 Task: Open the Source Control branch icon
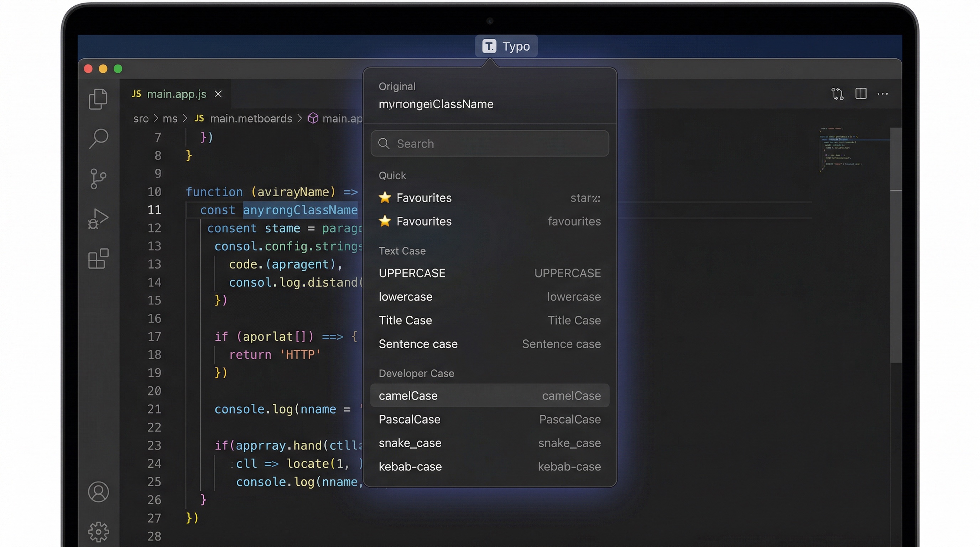pos(98,179)
